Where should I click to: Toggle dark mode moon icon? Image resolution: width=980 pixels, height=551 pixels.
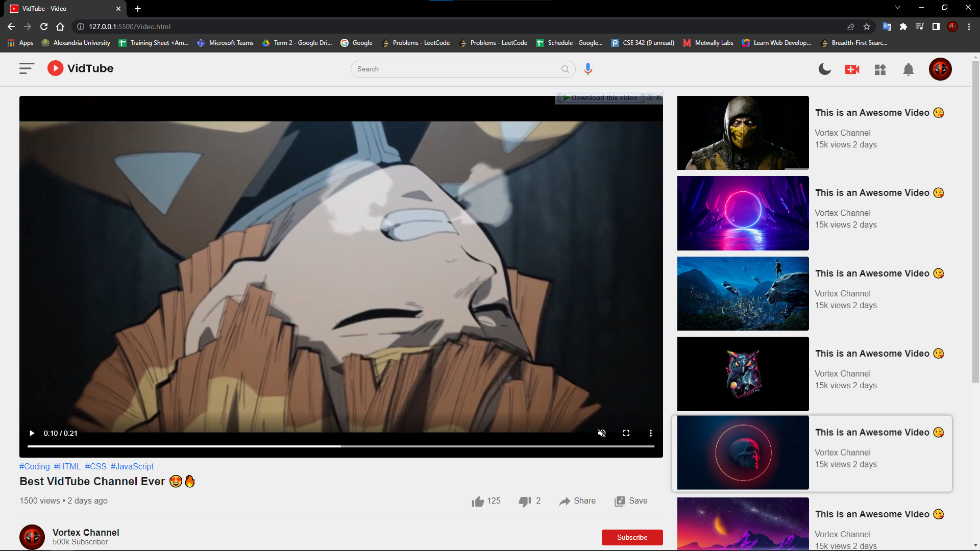click(x=824, y=69)
